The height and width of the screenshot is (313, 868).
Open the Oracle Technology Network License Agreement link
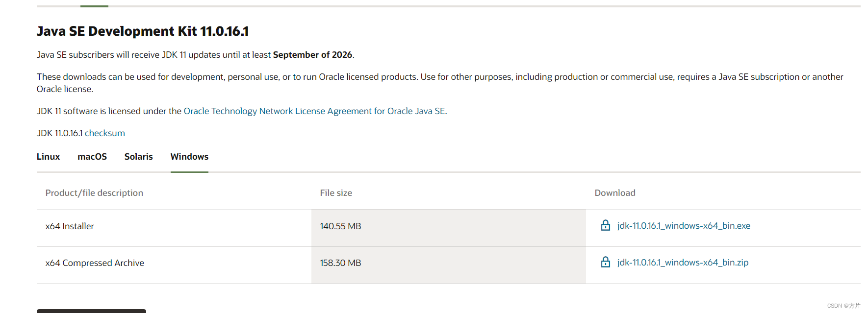point(314,111)
